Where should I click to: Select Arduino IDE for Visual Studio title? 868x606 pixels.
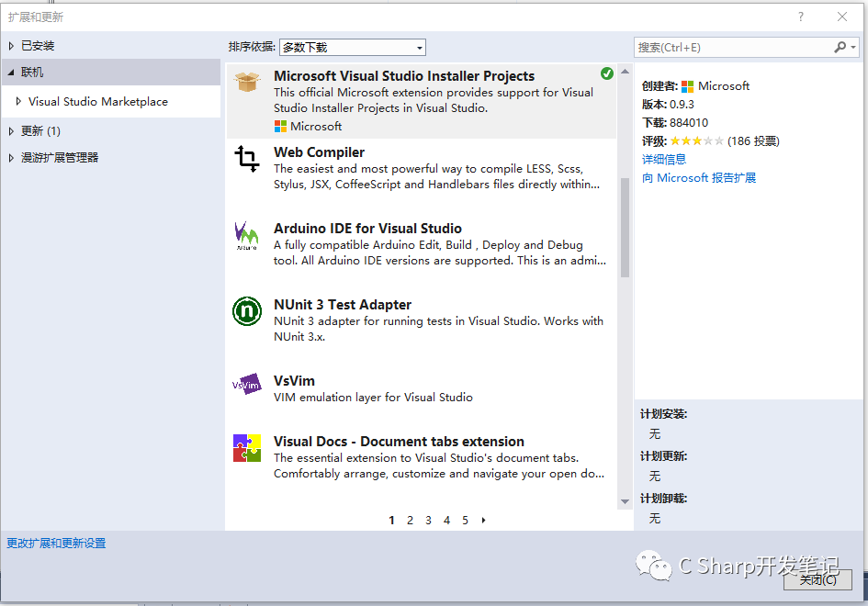click(x=367, y=229)
